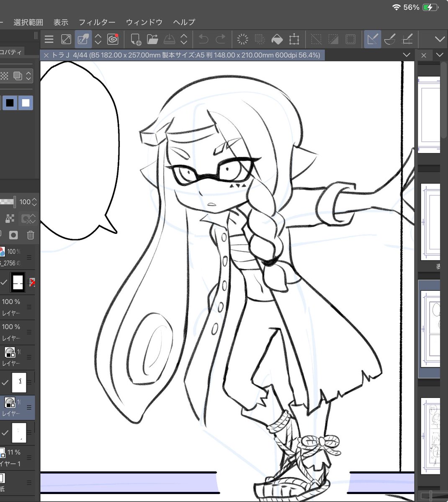
Task: Toggle snap to ruler icon
Action: 372,39
